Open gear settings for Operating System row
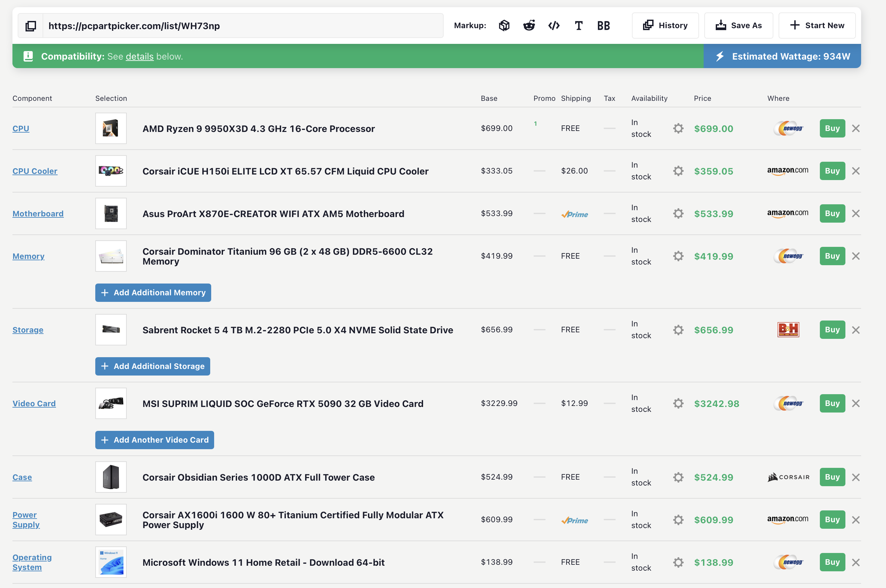This screenshot has width=886, height=588. coord(678,562)
